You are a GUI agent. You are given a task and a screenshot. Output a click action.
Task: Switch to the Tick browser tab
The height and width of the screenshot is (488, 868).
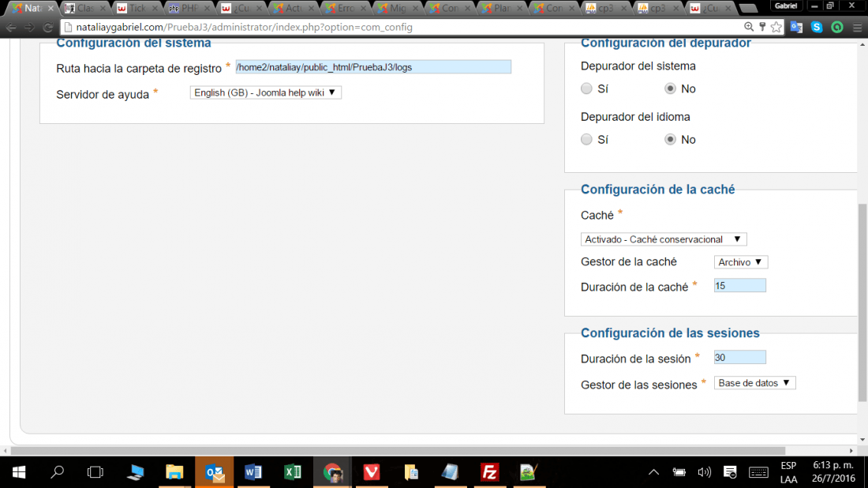click(137, 9)
